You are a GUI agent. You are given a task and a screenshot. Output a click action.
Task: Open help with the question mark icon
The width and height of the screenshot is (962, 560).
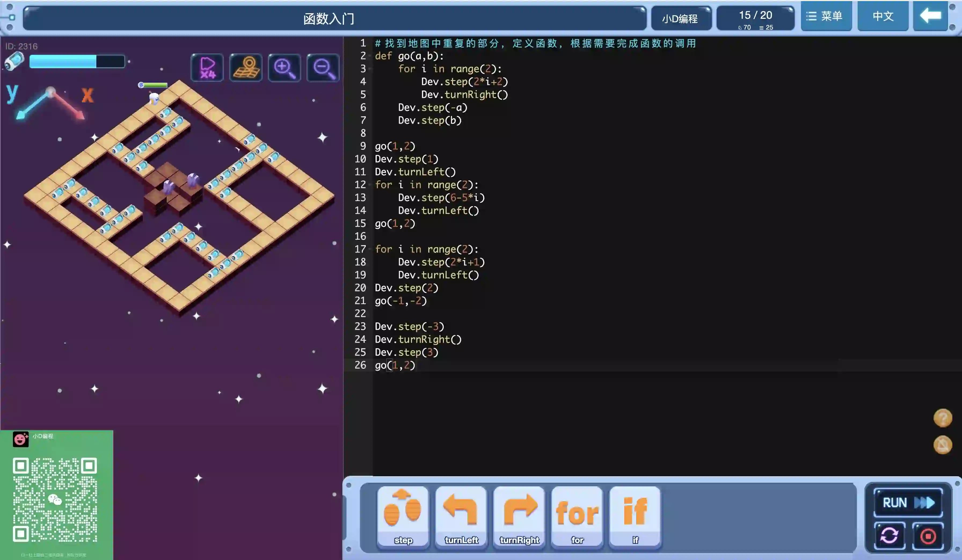point(942,418)
